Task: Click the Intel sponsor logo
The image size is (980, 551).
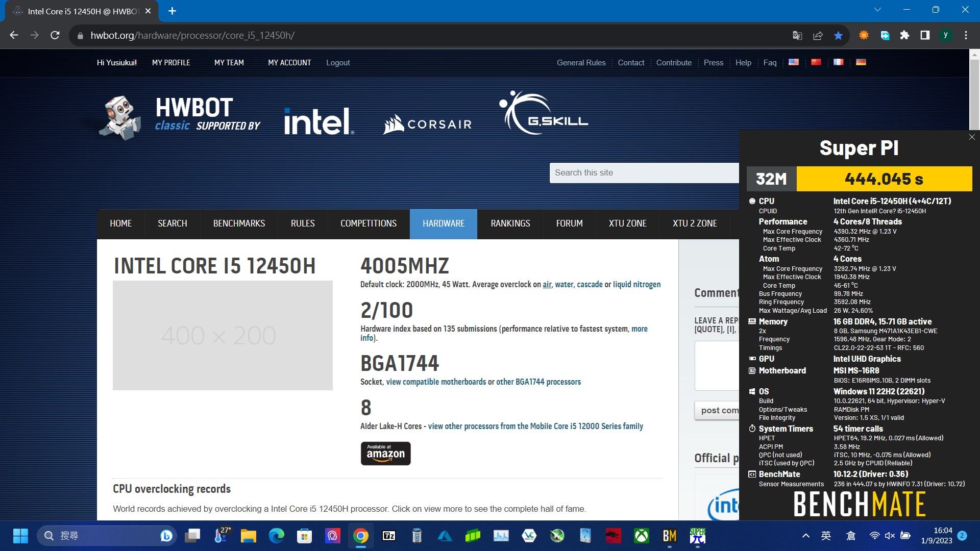Action: point(319,121)
